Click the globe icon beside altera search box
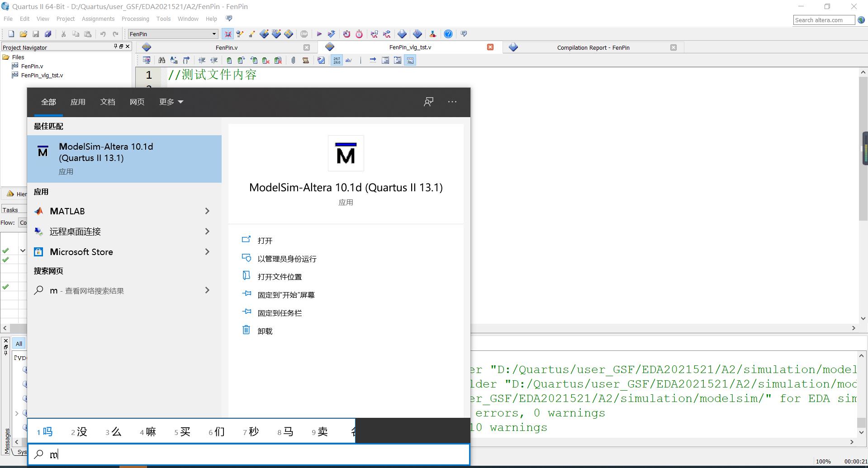Screen dimensions: 868x468 861,20
